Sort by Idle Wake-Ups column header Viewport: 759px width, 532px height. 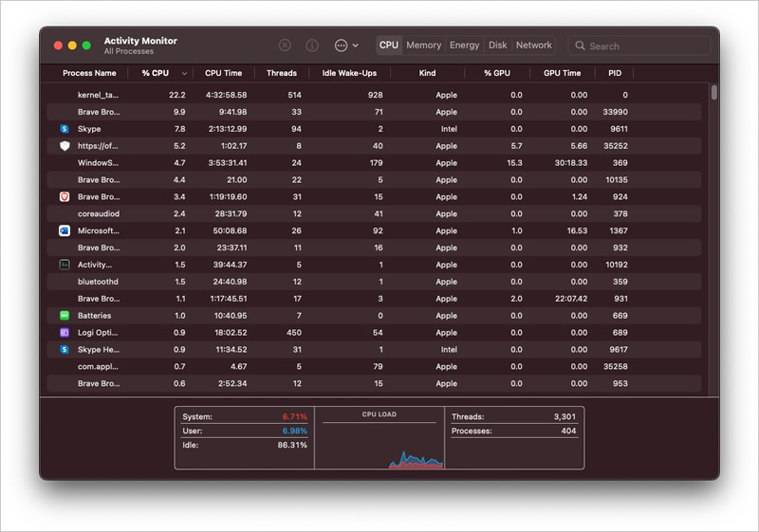tap(349, 73)
